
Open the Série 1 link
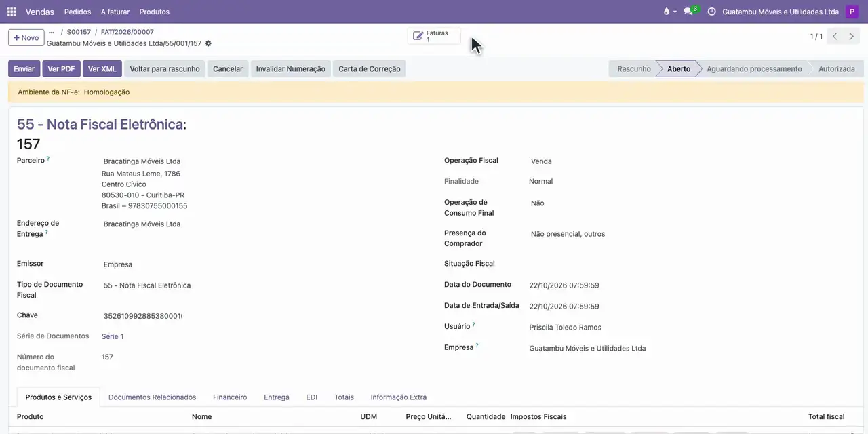[x=113, y=336]
